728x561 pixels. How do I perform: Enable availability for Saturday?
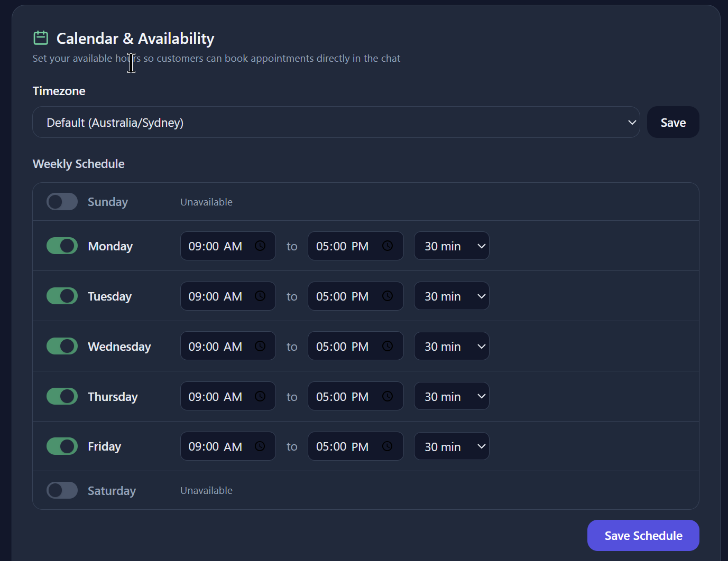coord(62,490)
